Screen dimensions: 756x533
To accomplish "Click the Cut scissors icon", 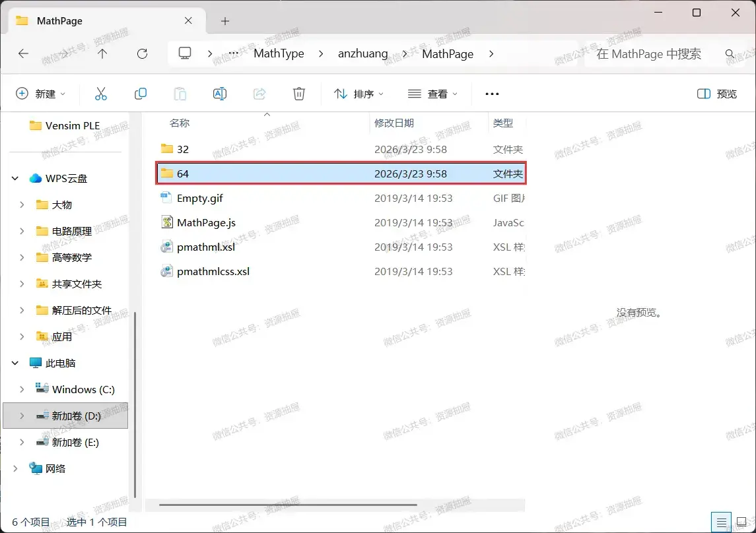I will point(101,94).
